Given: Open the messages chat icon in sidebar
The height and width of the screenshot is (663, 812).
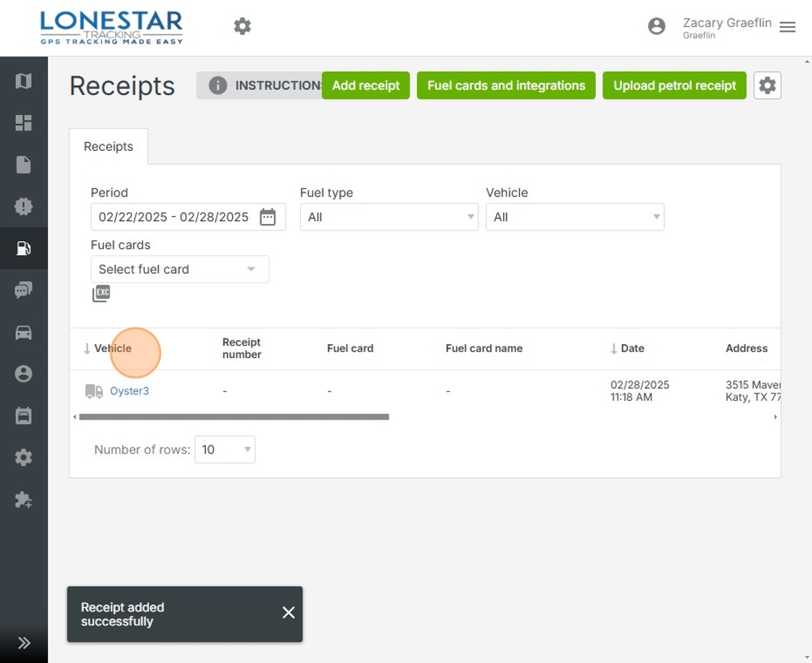Looking at the screenshot, I should pos(23,291).
